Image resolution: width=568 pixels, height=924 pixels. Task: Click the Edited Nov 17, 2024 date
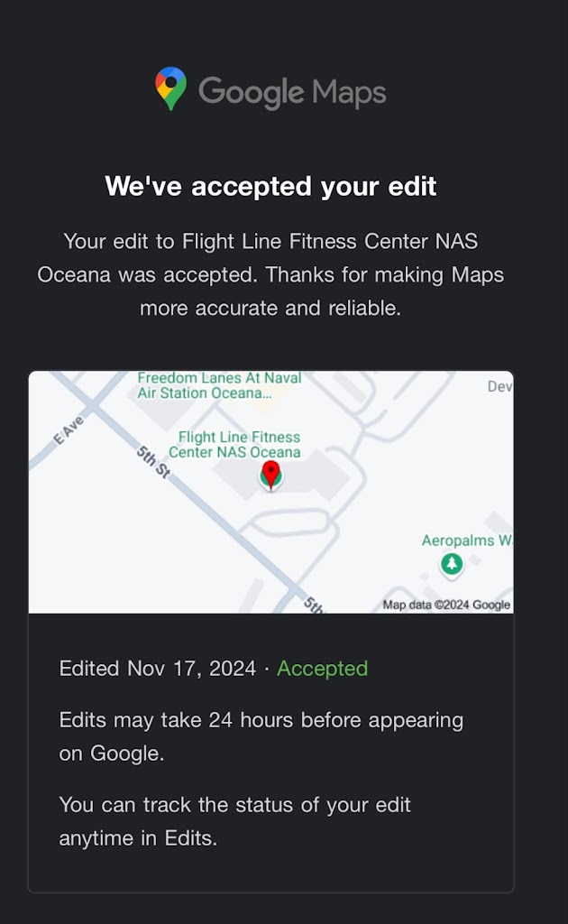point(158,669)
